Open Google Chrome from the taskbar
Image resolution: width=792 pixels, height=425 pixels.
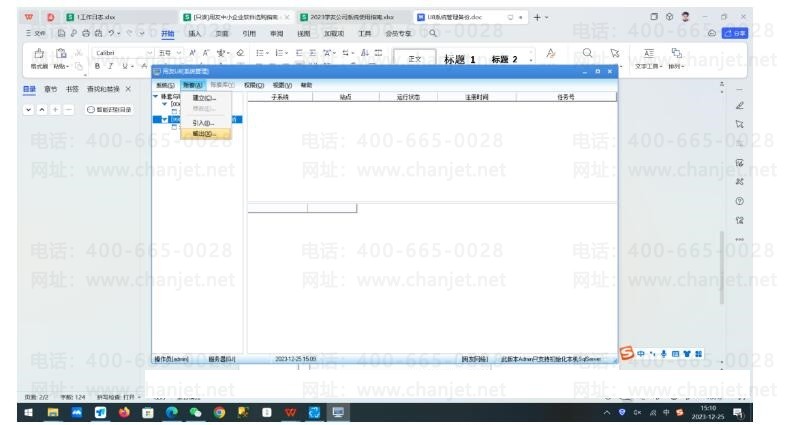tap(219, 413)
